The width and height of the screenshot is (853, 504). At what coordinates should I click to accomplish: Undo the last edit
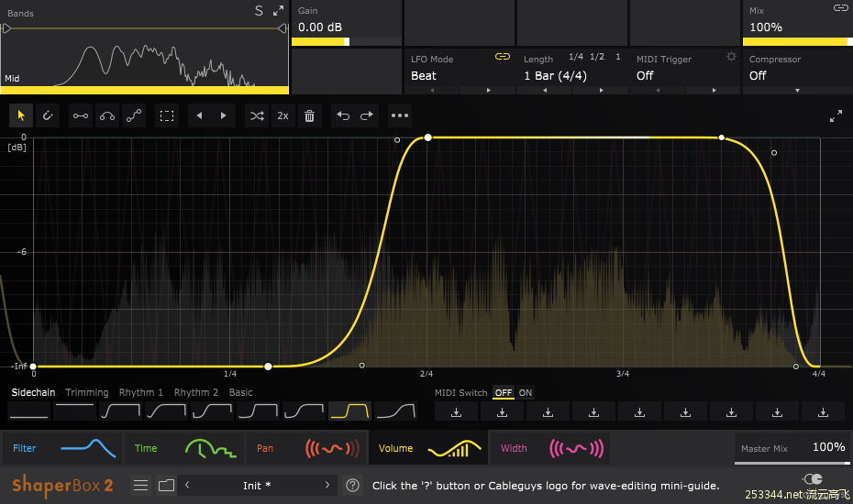pos(343,115)
